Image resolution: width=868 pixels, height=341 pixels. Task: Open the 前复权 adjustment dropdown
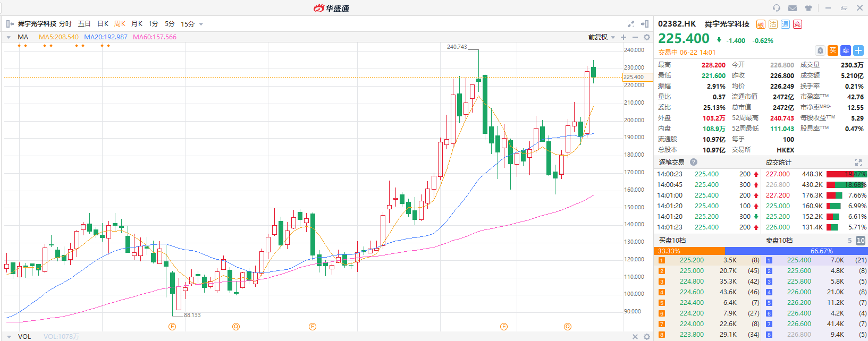601,37
